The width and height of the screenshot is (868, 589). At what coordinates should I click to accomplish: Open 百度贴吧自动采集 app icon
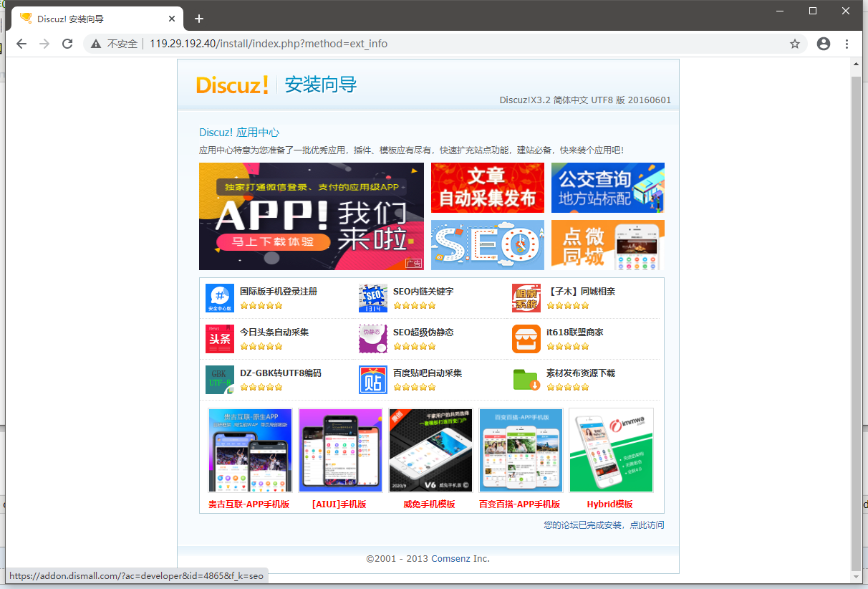(373, 380)
